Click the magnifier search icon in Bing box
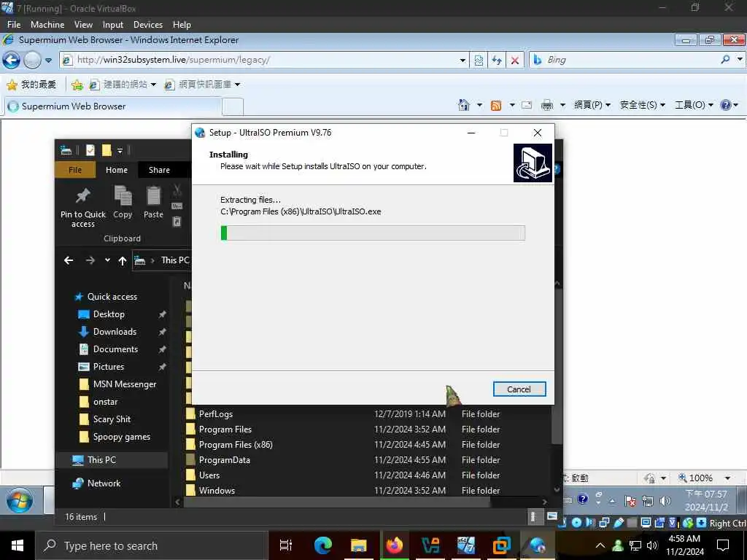This screenshot has width=747, height=560. (x=725, y=60)
